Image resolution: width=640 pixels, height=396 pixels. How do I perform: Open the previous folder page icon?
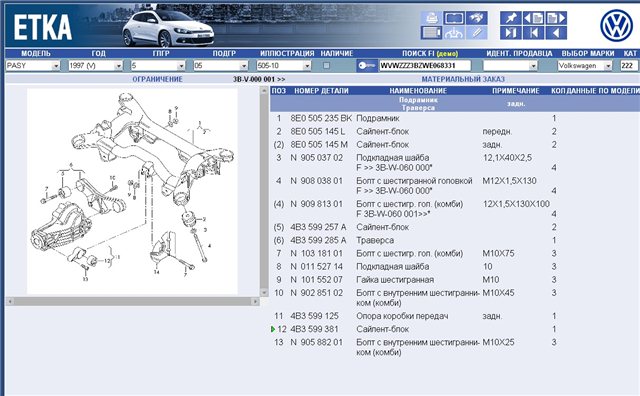pos(533,18)
